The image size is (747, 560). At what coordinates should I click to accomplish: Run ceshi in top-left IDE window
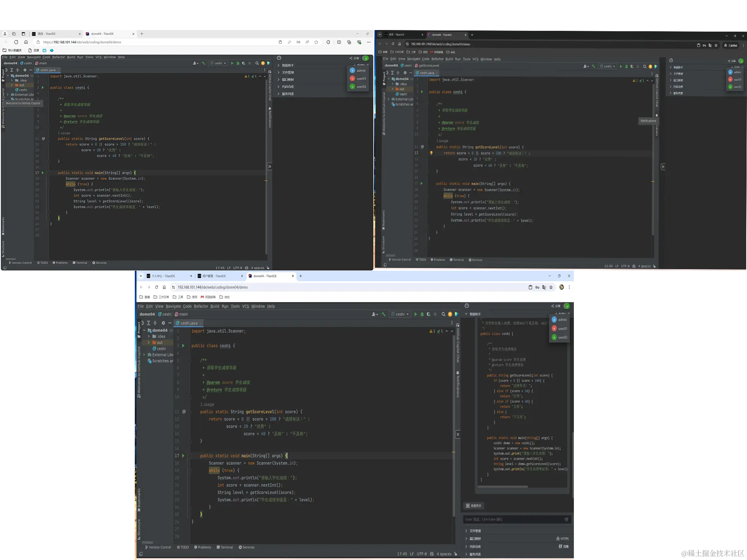click(232, 63)
